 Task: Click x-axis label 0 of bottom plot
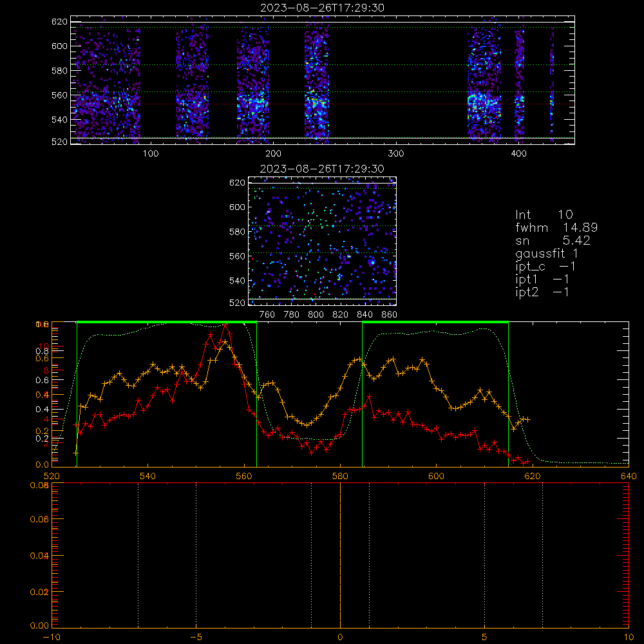click(340, 637)
